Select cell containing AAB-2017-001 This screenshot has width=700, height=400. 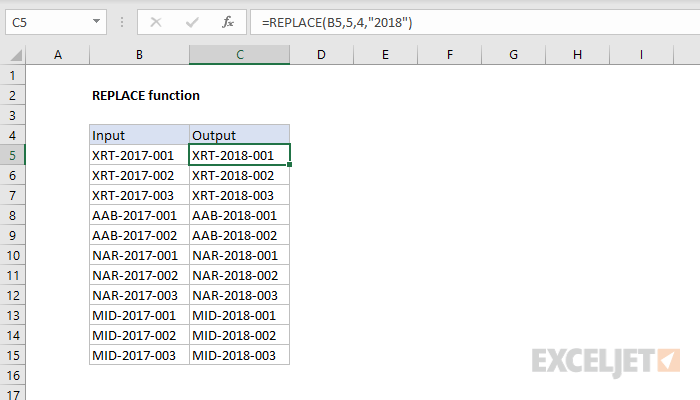(139, 215)
